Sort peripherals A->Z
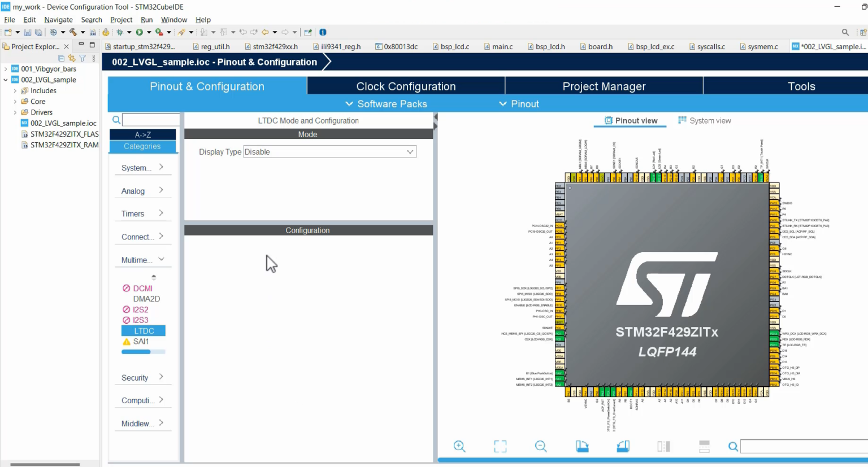This screenshot has height=467, width=868. click(x=142, y=134)
